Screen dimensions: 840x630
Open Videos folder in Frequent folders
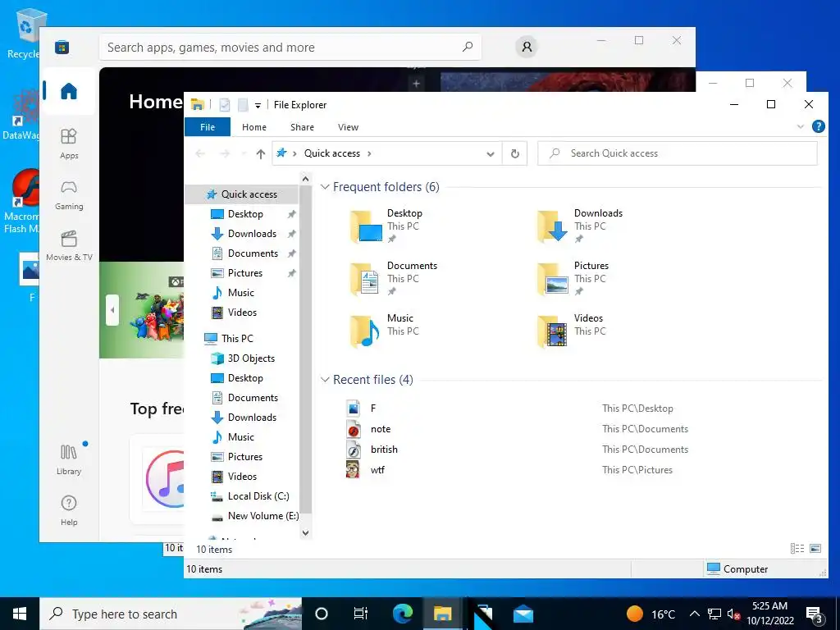click(x=572, y=331)
